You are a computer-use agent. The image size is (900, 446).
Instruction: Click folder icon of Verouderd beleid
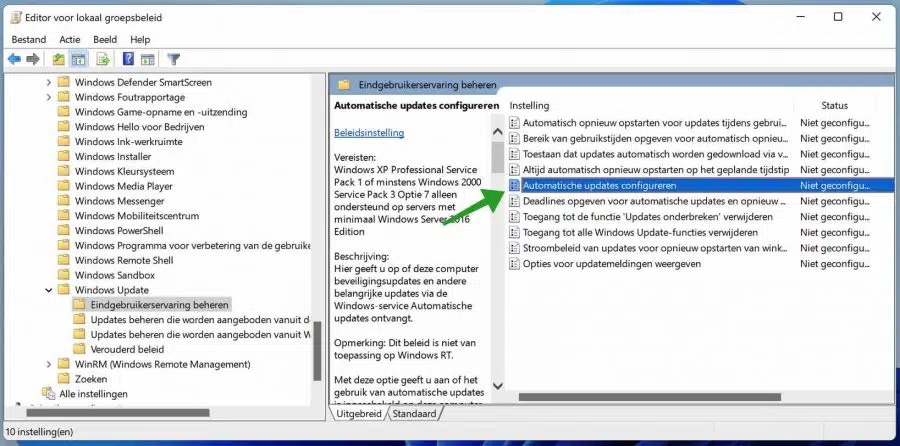79,349
